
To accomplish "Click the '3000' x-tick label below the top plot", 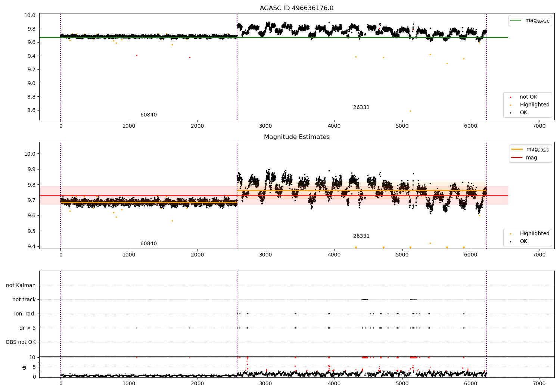I will click(266, 126).
